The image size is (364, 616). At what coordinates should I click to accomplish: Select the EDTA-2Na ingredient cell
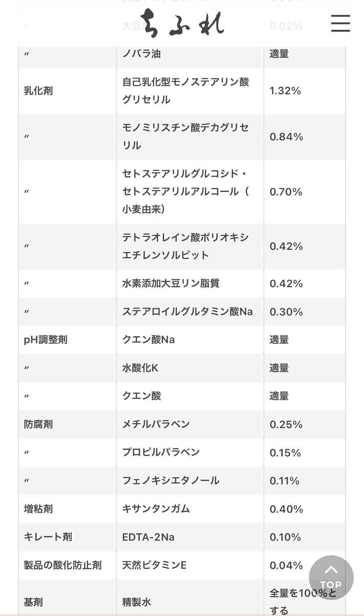pos(148,537)
